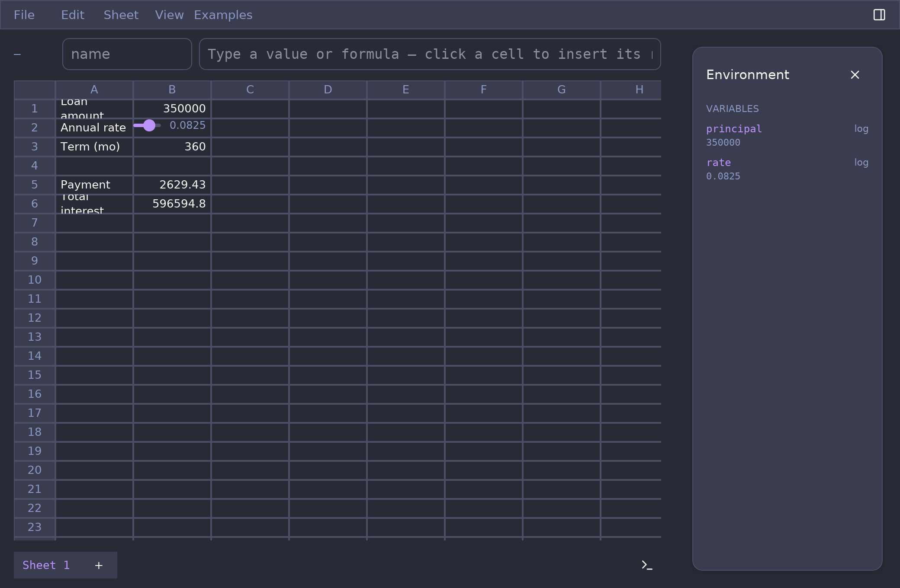Select column D header
This screenshot has width=900, height=588.
click(x=328, y=90)
